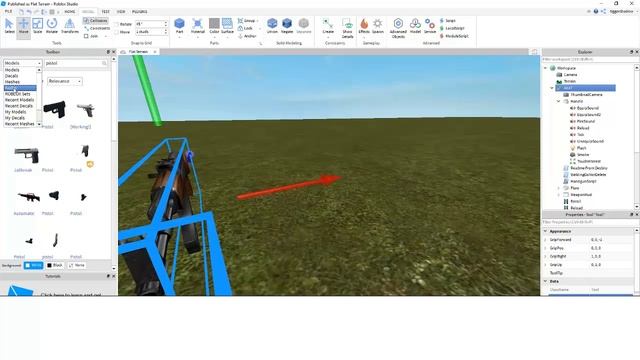Screen dimensions: 640x360
Task: Pick the Scale tool
Action: click(x=37, y=27)
